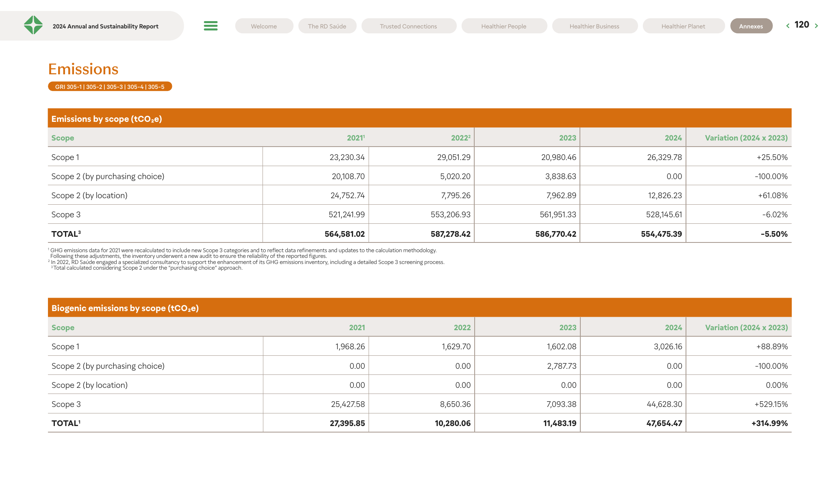This screenshot has width=840, height=504.
Task: Click footnote about purchasing choice approach
Action: point(147,268)
